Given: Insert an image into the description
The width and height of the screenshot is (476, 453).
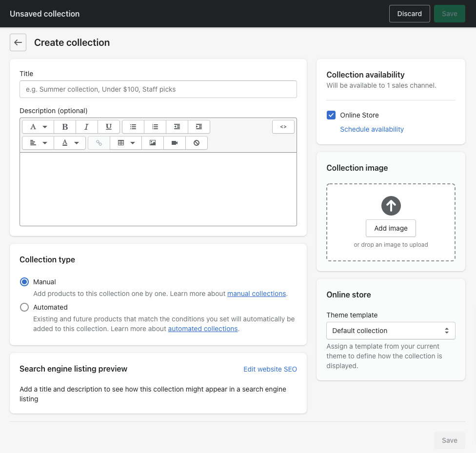Looking at the screenshot, I should [x=153, y=143].
